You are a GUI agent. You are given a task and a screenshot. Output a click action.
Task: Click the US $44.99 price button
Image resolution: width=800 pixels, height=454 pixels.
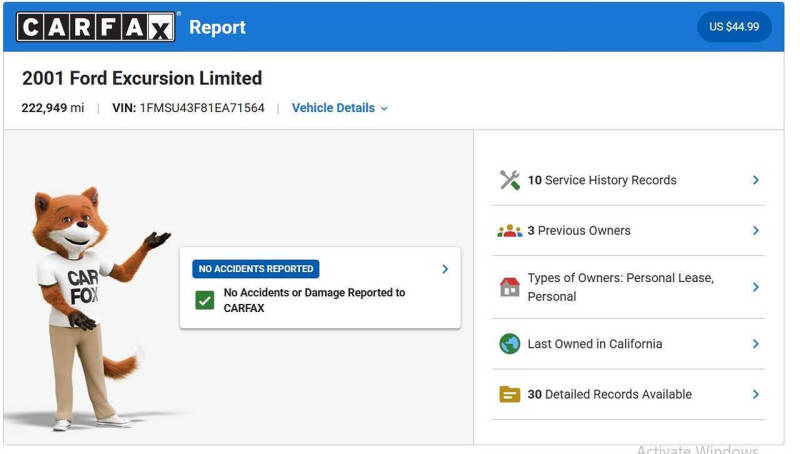(x=734, y=27)
